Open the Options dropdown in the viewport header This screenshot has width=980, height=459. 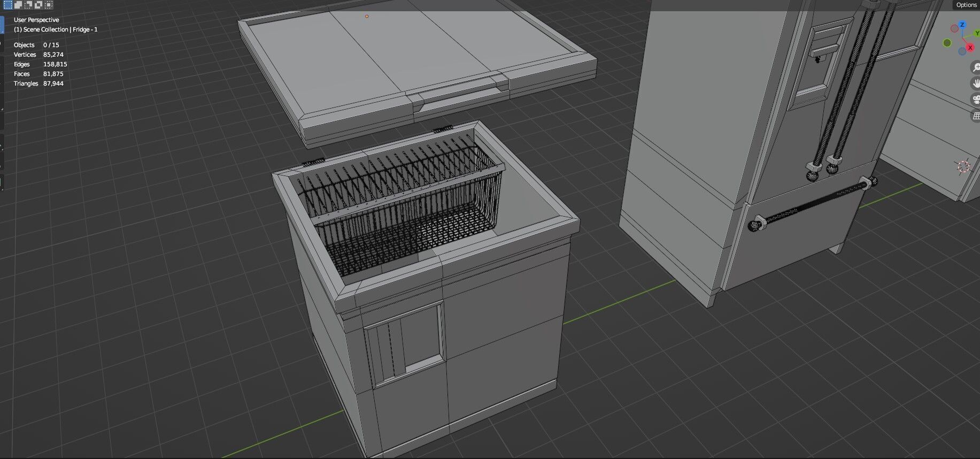coord(967,5)
